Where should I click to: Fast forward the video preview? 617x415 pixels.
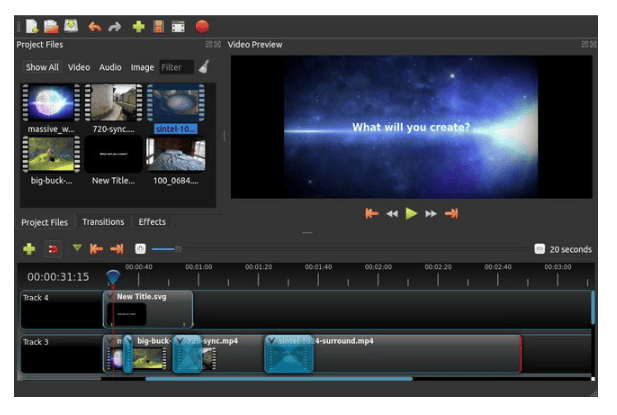coord(431,214)
